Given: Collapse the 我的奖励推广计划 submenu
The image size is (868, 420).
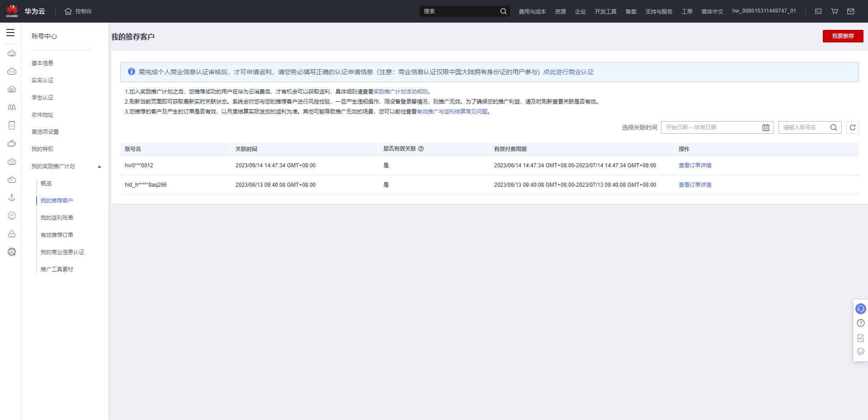Looking at the screenshot, I should tap(99, 166).
